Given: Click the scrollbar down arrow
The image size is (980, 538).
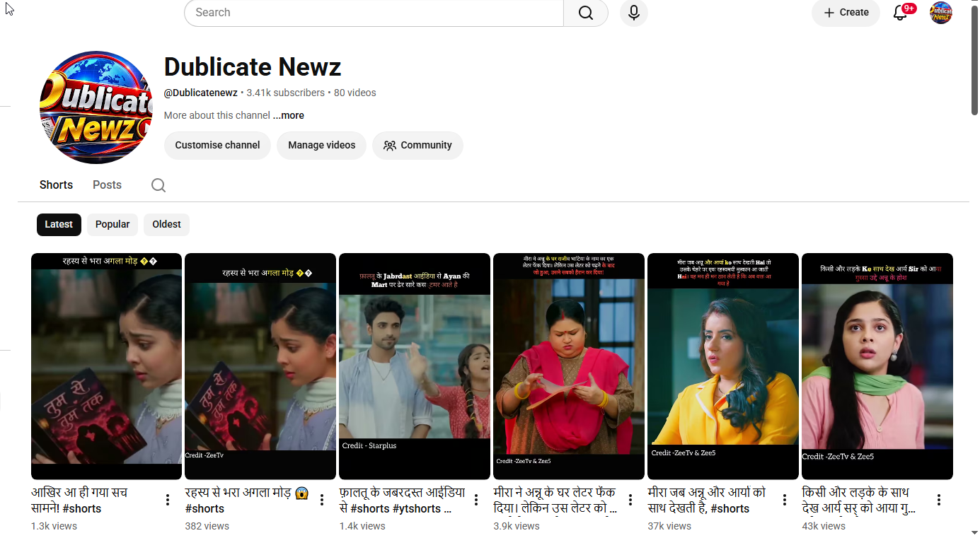Looking at the screenshot, I should pyautogui.click(x=974, y=532).
